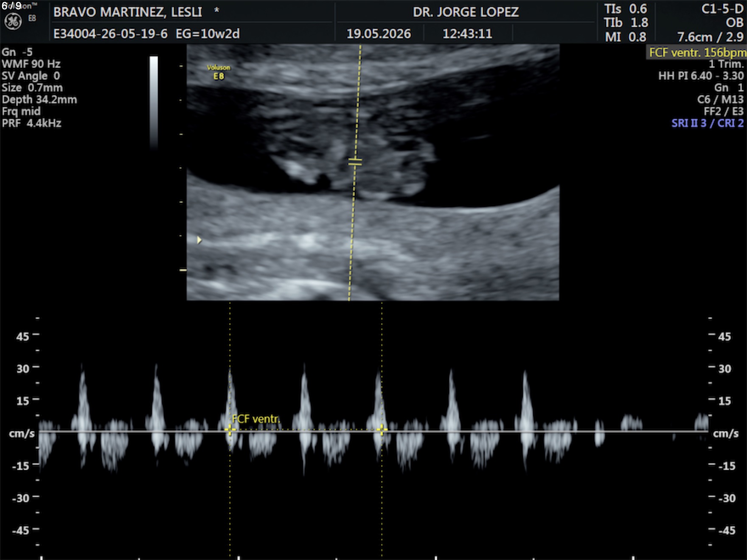Viewport: 747px width, 560px height.
Task: Click the Voluson E8 watermark in image
Action: coord(219,72)
